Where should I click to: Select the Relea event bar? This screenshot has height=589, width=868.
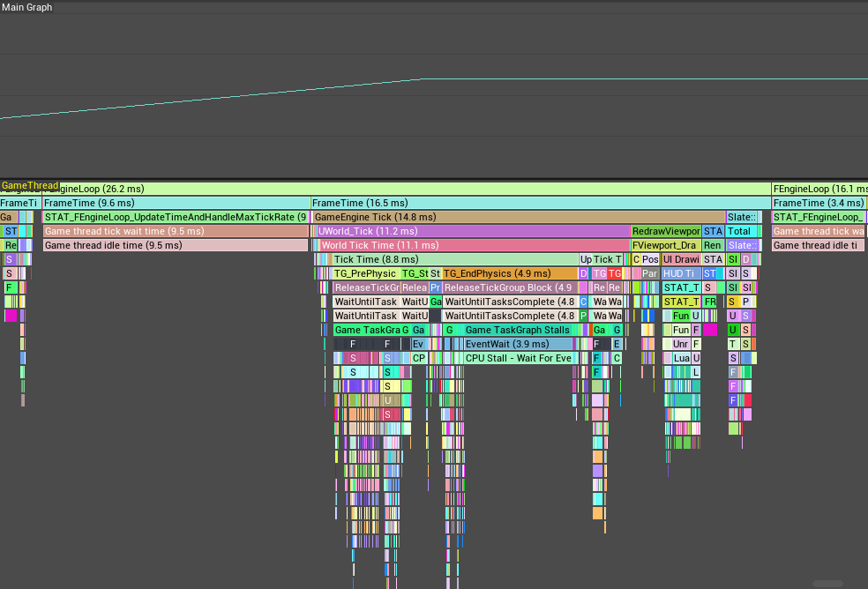[x=415, y=287]
